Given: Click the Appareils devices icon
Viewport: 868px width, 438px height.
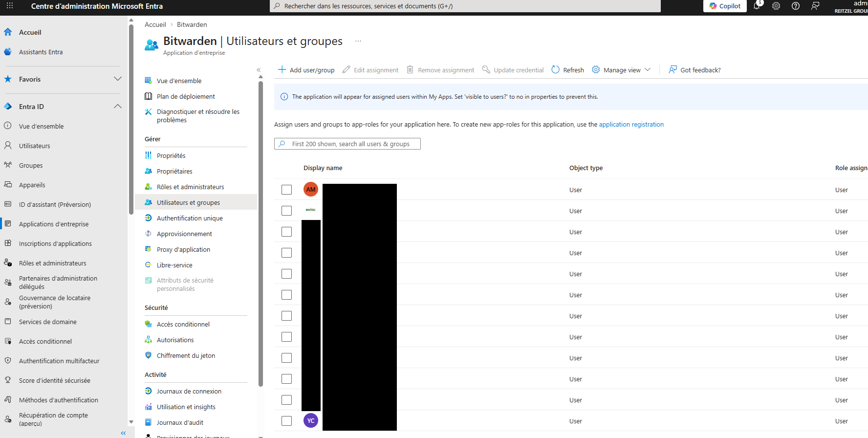Looking at the screenshot, I should [x=8, y=185].
